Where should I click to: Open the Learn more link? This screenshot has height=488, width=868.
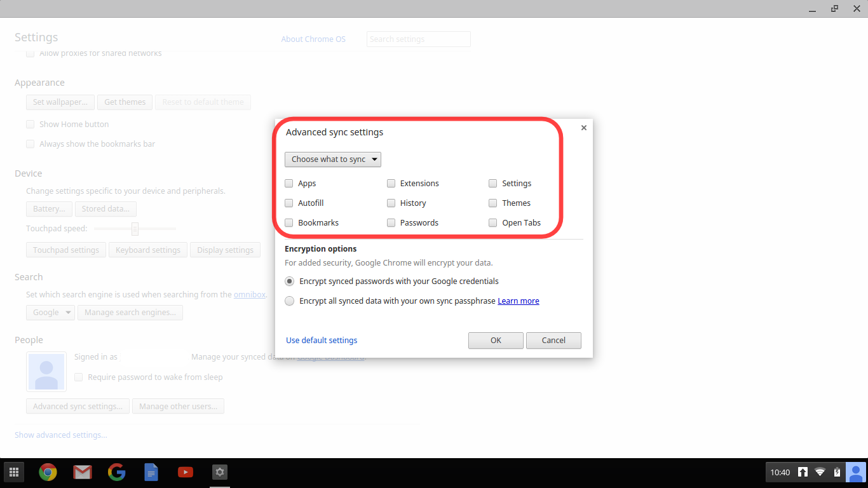coord(518,301)
